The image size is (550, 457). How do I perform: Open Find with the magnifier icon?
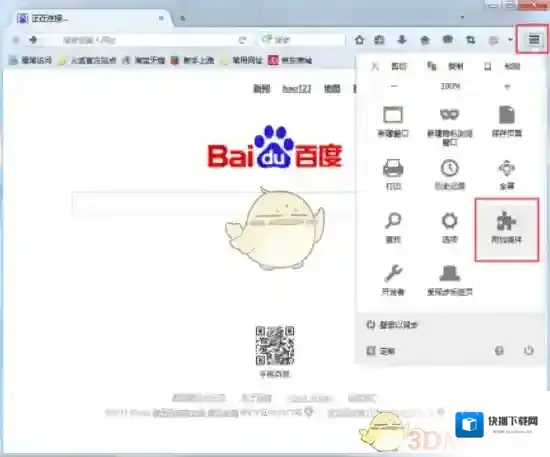tap(393, 227)
